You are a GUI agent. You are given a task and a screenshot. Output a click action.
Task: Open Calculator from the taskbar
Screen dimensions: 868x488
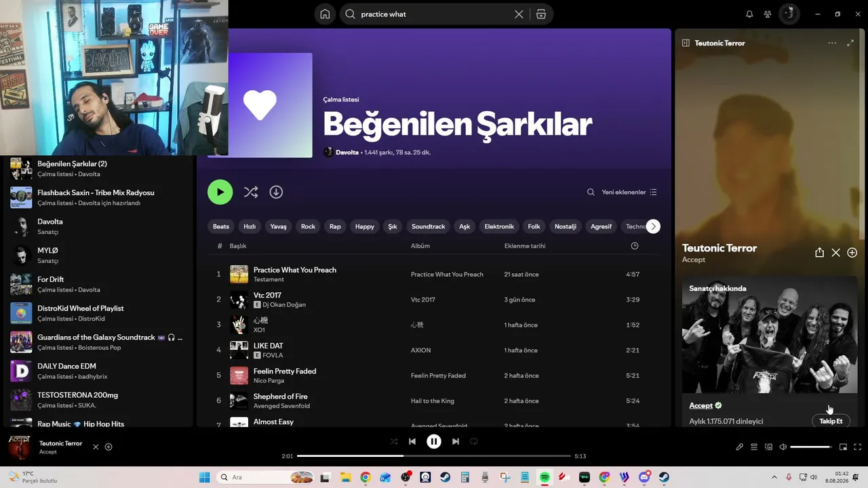tap(465, 477)
